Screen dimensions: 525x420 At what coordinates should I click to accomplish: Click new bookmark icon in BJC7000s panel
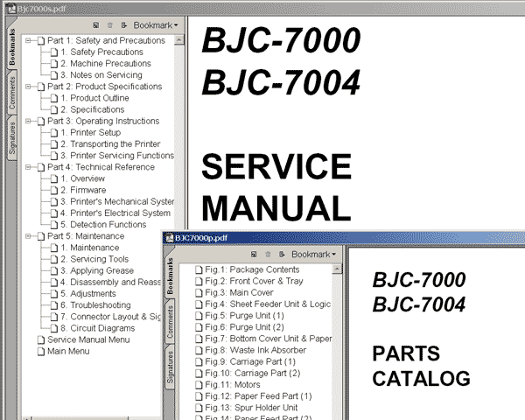pyautogui.click(x=96, y=25)
